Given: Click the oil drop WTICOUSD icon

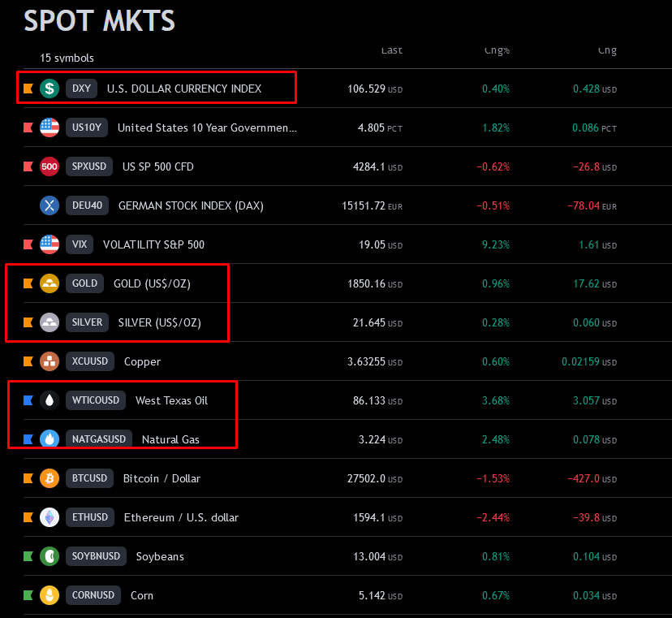Looking at the screenshot, I should (x=50, y=400).
